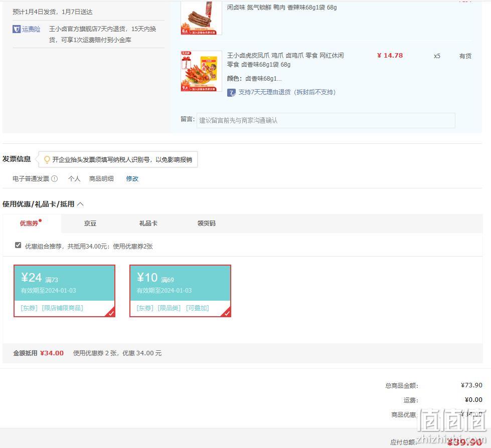Screen dimensions: 491x448
Task: Click the ¥ 14.78 price text
Action: 390,56
